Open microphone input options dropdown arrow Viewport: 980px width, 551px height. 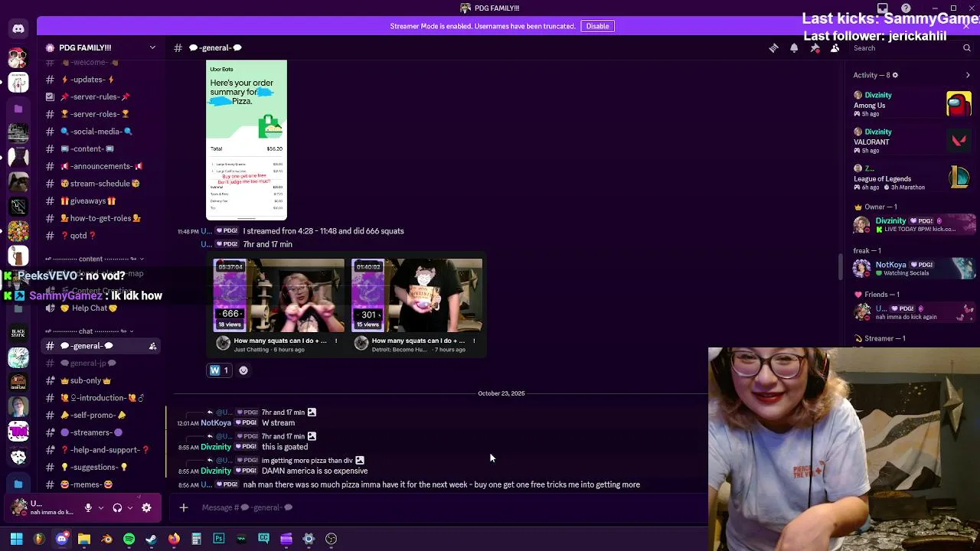(101, 507)
